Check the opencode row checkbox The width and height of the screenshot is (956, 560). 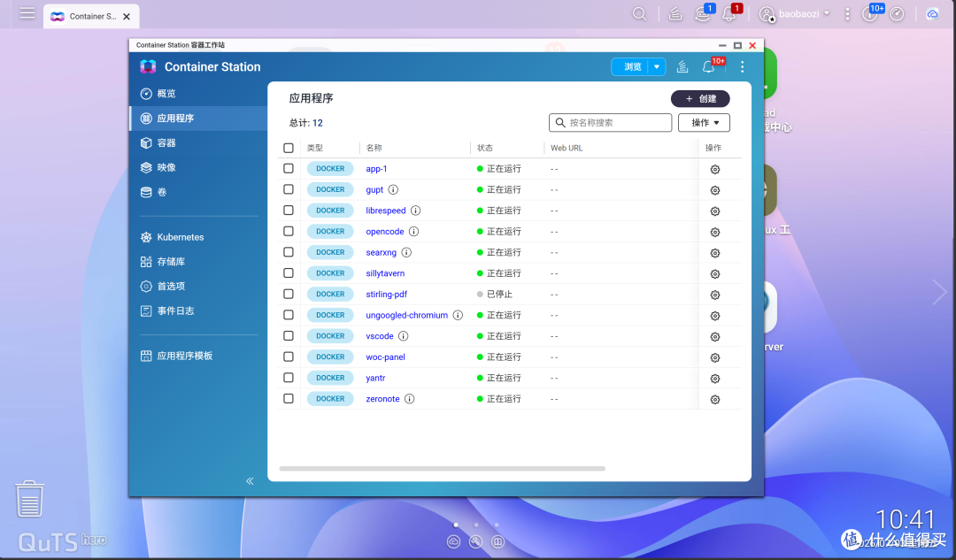pyautogui.click(x=289, y=231)
